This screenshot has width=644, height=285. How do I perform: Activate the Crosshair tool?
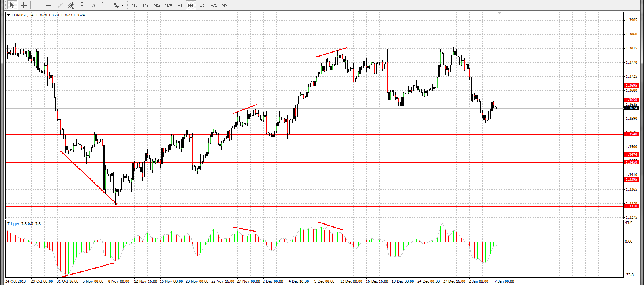click(x=24, y=5)
